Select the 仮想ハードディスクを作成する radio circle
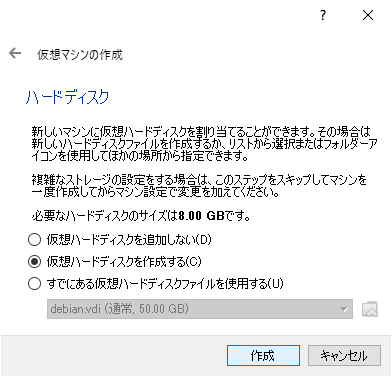The width and height of the screenshot is (392, 377). (34, 262)
